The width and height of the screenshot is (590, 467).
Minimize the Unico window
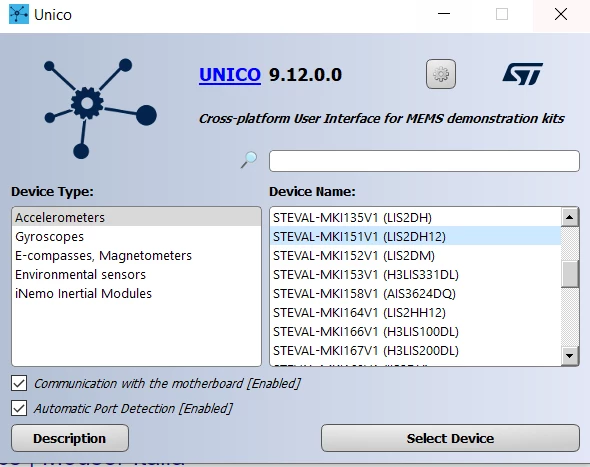click(444, 14)
